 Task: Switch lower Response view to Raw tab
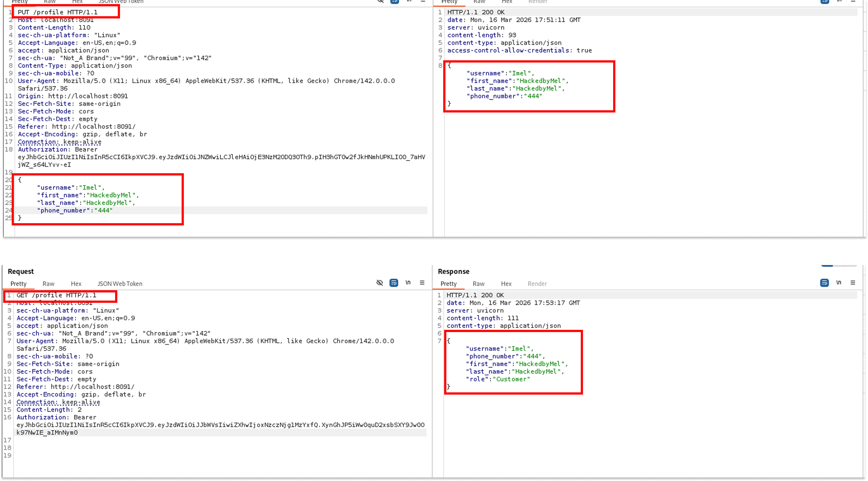pyautogui.click(x=478, y=284)
